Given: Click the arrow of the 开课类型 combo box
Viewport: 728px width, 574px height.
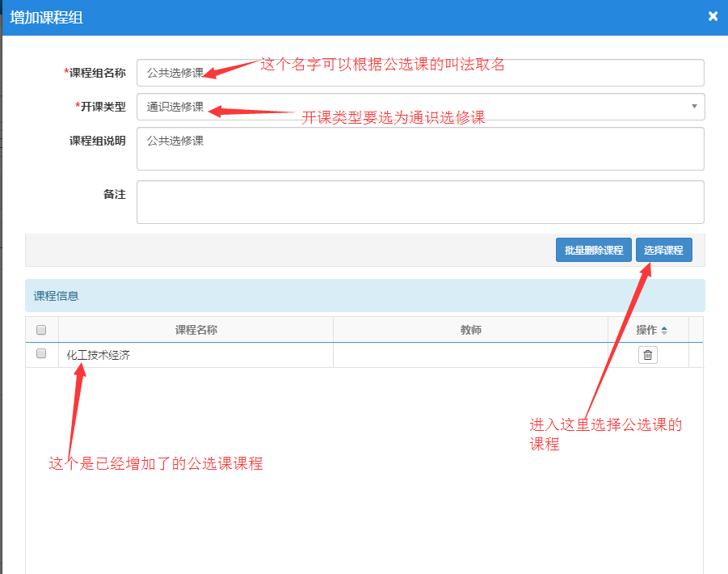Looking at the screenshot, I should tap(694, 107).
